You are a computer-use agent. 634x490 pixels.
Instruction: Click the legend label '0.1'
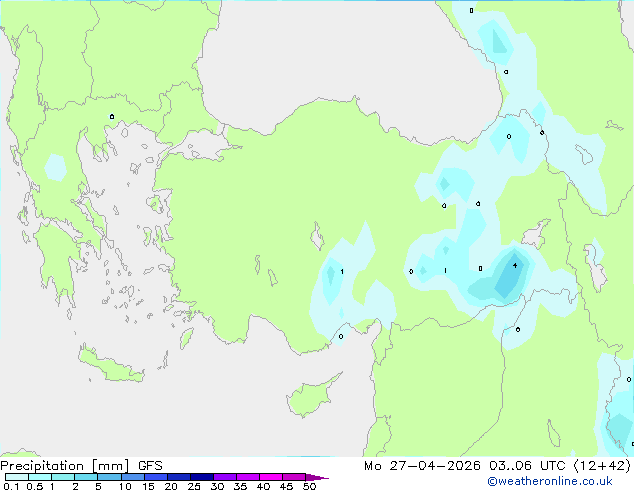pyautogui.click(x=11, y=486)
